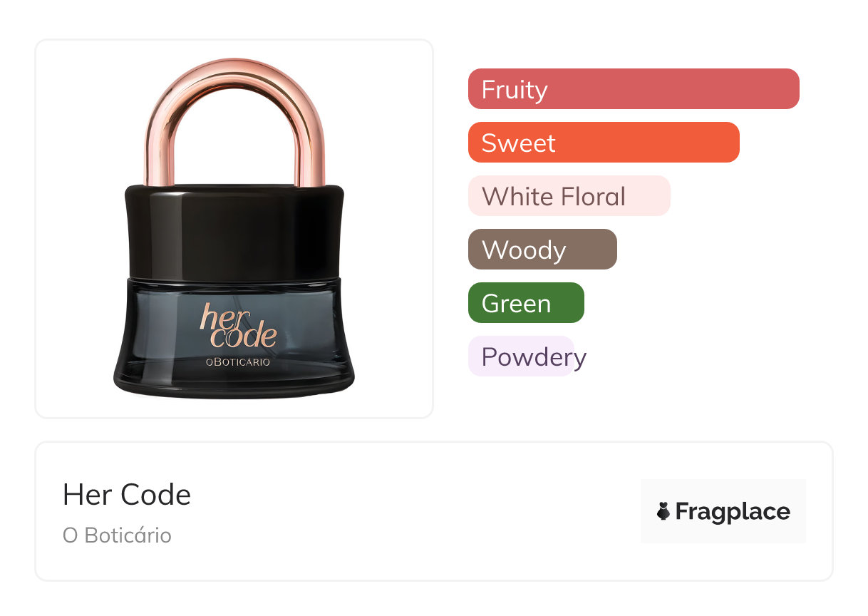The height and width of the screenshot is (616, 868).
Task: Select the orange Sweet accord bar
Action: pyautogui.click(x=603, y=143)
